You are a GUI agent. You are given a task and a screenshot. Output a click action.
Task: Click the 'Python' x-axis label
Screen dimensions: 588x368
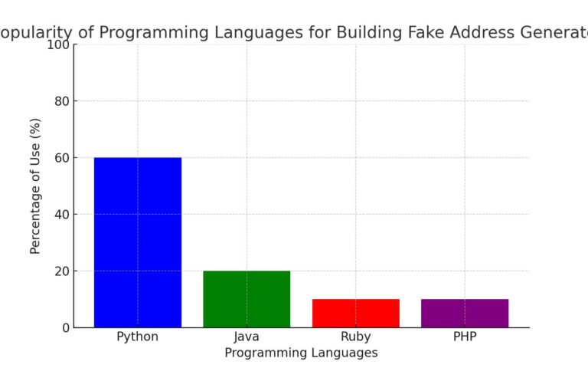coord(138,337)
